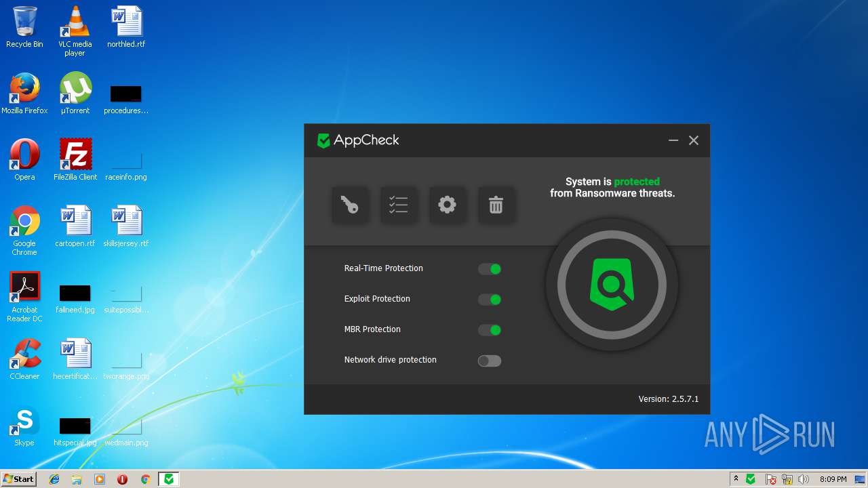Image resolution: width=868 pixels, height=488 pixels.
Task: Select the Acrobat Reader DC shortcut
Action: pyautogui.click(x=24, y=297)
